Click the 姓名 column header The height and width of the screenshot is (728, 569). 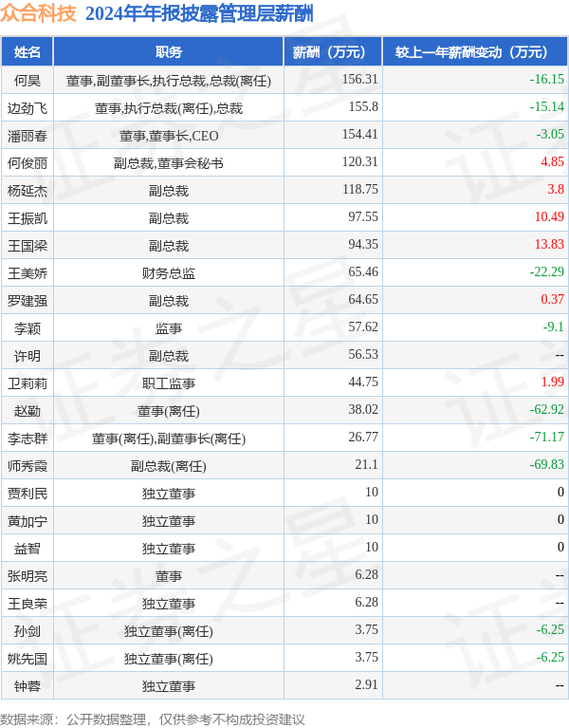click(28, 52)
